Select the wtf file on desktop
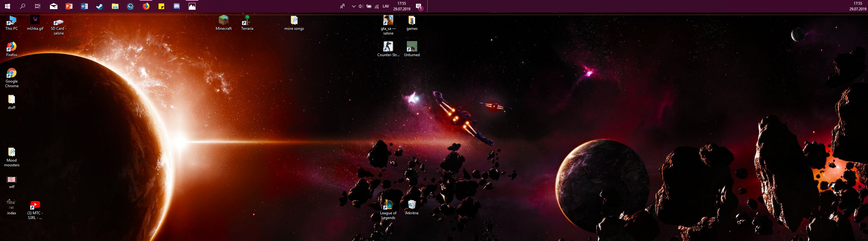868x241 pixels. [11, 182]
